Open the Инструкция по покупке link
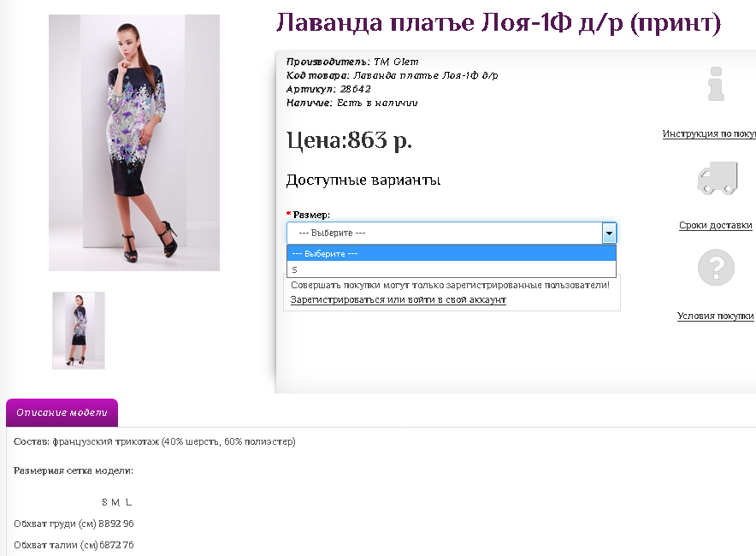 click(x=709, y=134)
